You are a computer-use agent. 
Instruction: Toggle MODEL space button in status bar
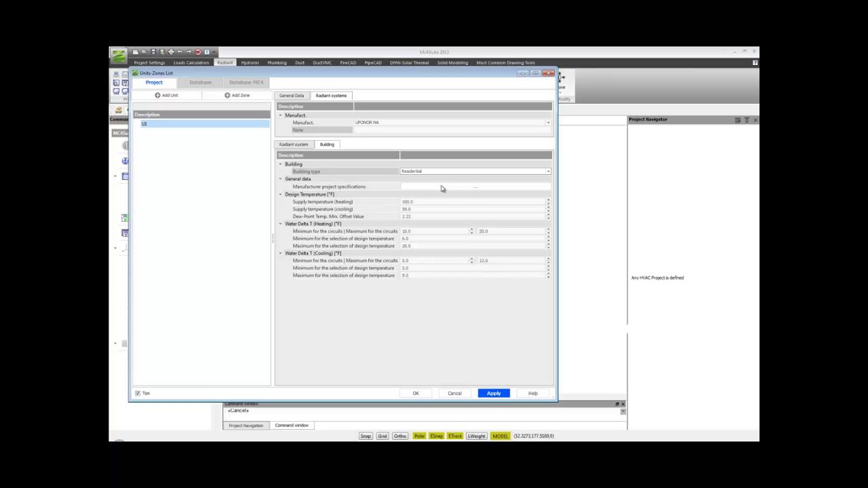pos(500,436)
